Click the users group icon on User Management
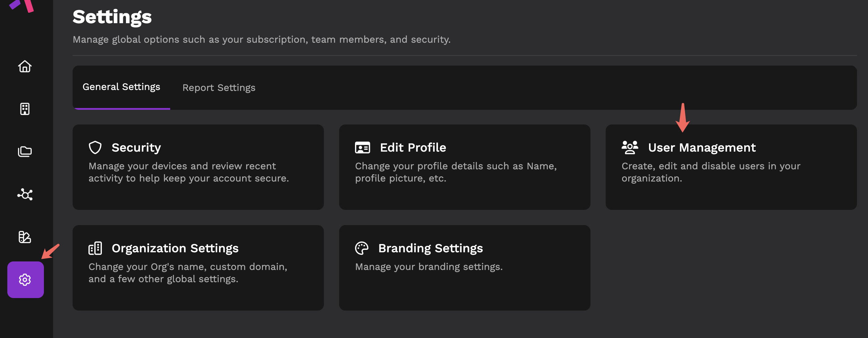868x338 pixels. point(629,148)
